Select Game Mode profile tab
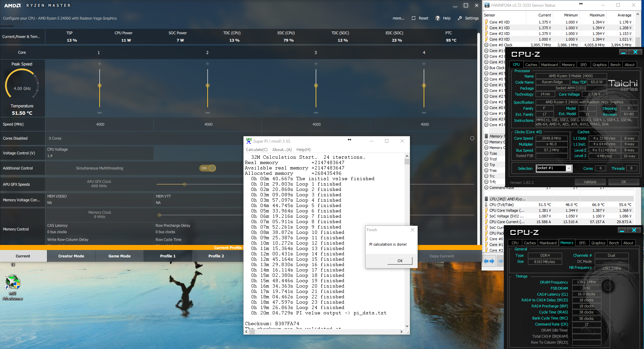644x349 pixels. point(119,256)
